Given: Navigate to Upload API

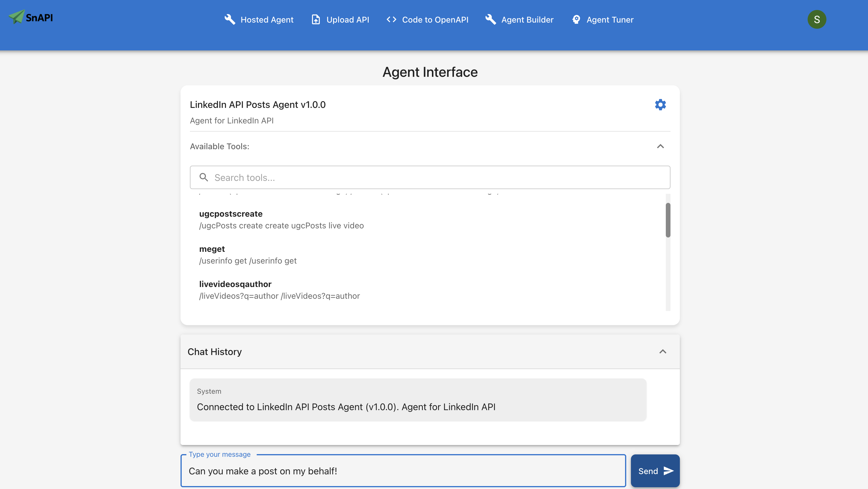Looking at the screenshot, I should pyautogui.click(x=347, y=20).
